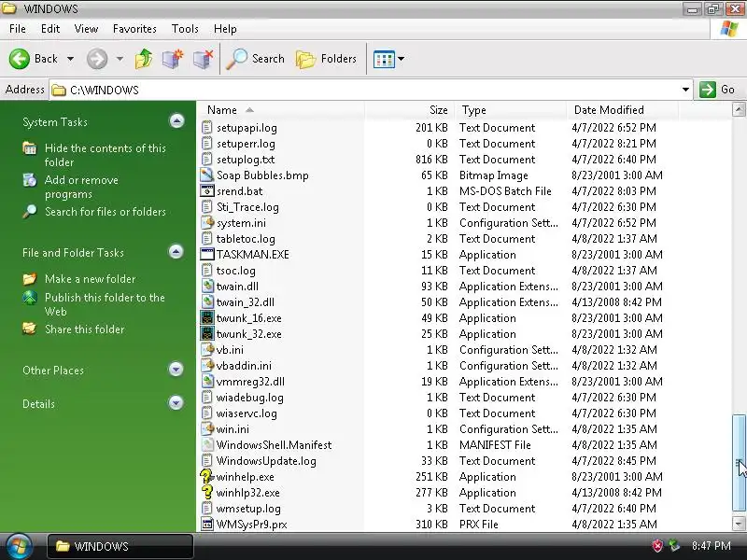Expand the Details section
This screenshot has height=560, width=747.
coord(176,403)
